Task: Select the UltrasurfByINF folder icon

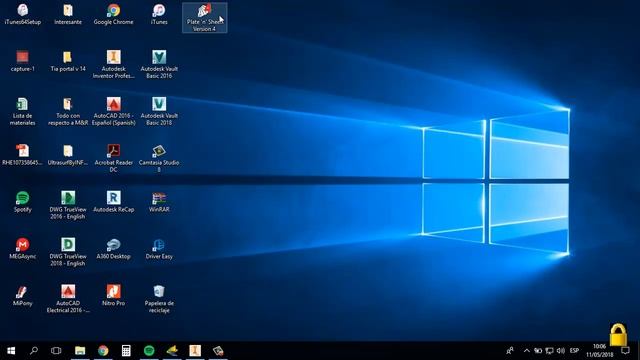Action: (x=68, y=155)
